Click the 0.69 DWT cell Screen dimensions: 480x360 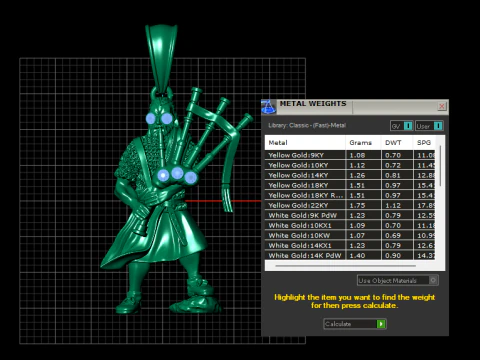[x=397, y=235]
